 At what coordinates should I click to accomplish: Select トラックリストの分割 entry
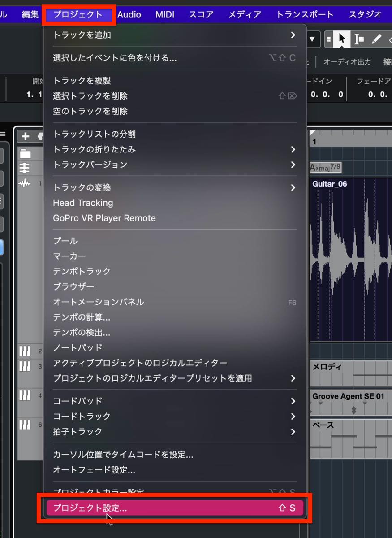click(175, 134)
